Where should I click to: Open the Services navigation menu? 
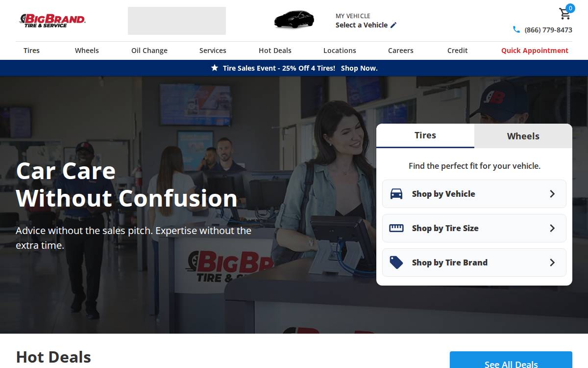click(x=213, y=51)
